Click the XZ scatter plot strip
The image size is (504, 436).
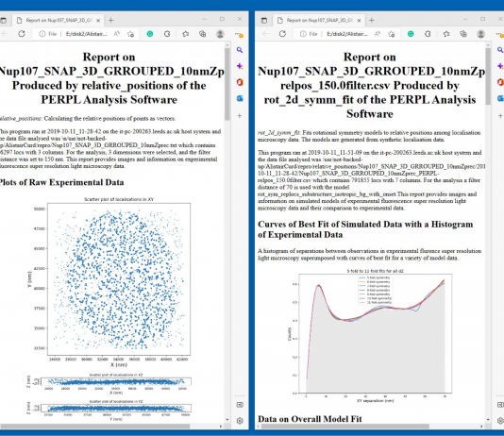click(116, 381)
